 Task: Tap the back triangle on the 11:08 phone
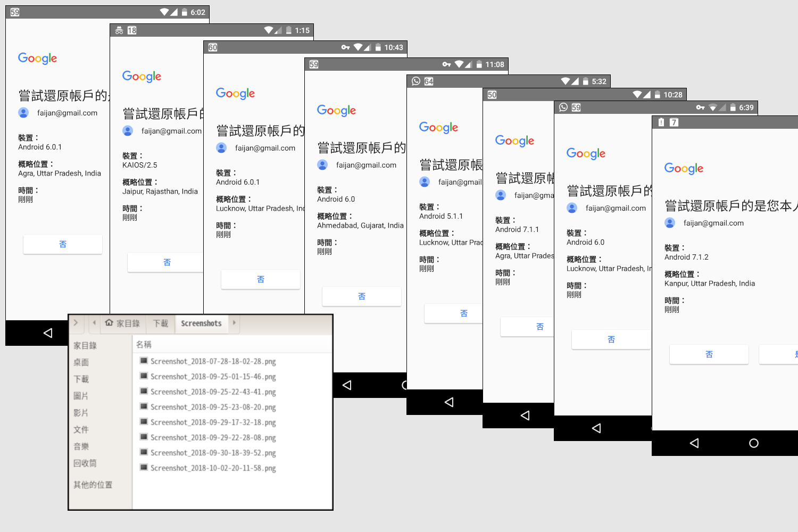point(347,385)
